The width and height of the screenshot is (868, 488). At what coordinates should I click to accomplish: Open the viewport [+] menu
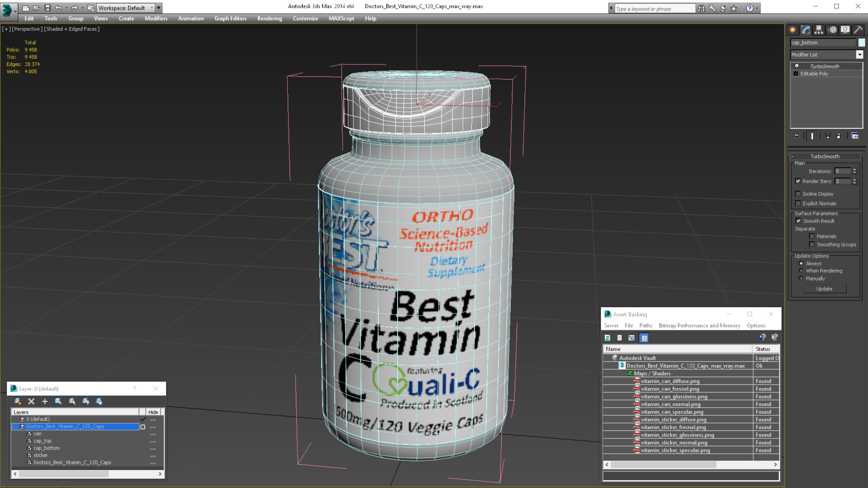[x=6, y=29]
